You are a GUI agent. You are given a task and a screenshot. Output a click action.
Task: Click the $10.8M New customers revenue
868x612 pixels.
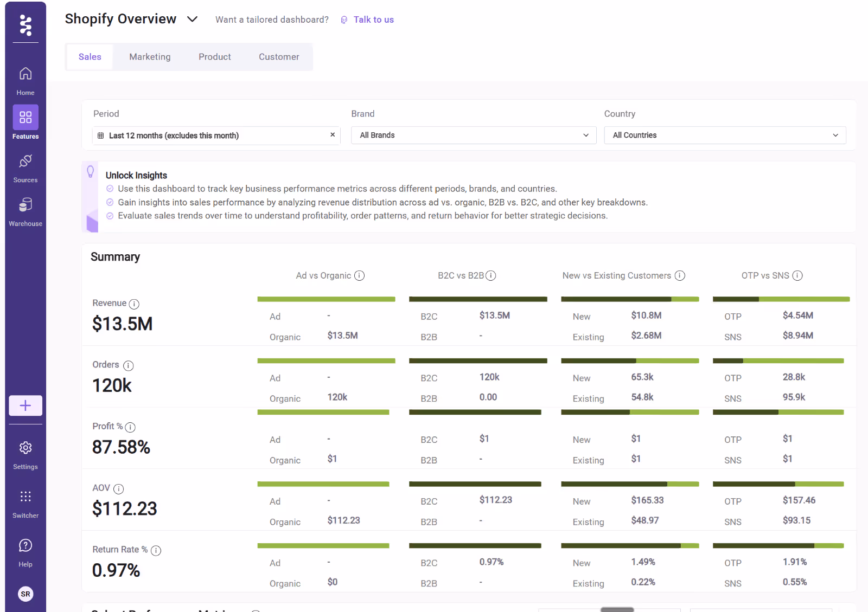pos(646,315)
